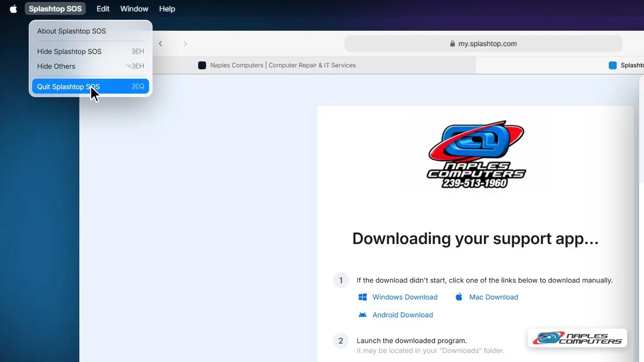
Task: Click the my.splashtop.com address bar
Action: [x=483, y=44]
